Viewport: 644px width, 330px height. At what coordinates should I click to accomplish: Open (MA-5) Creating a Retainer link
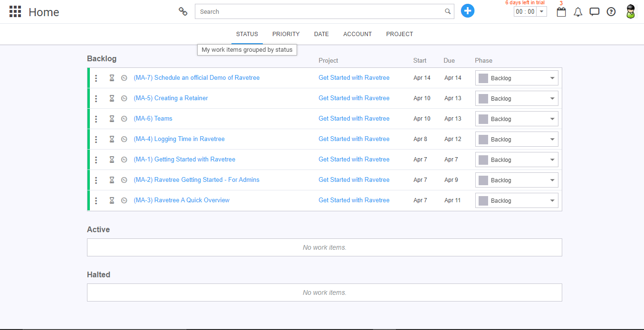coord(171,98)
